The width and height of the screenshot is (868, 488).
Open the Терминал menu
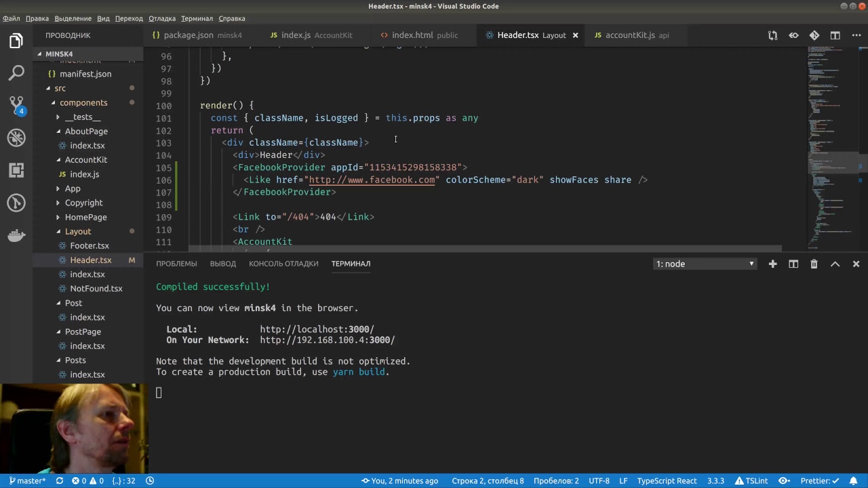click(197, 18)
